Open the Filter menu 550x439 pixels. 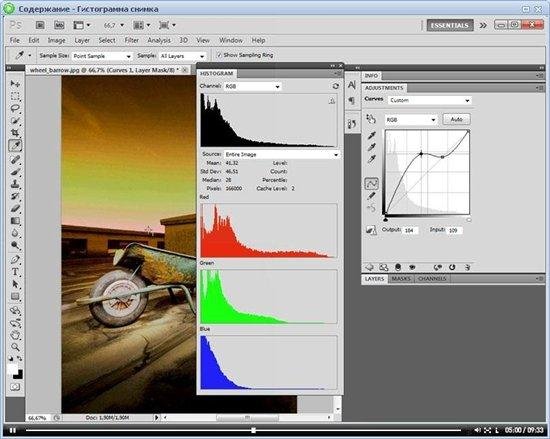click(x=132, y=40)
